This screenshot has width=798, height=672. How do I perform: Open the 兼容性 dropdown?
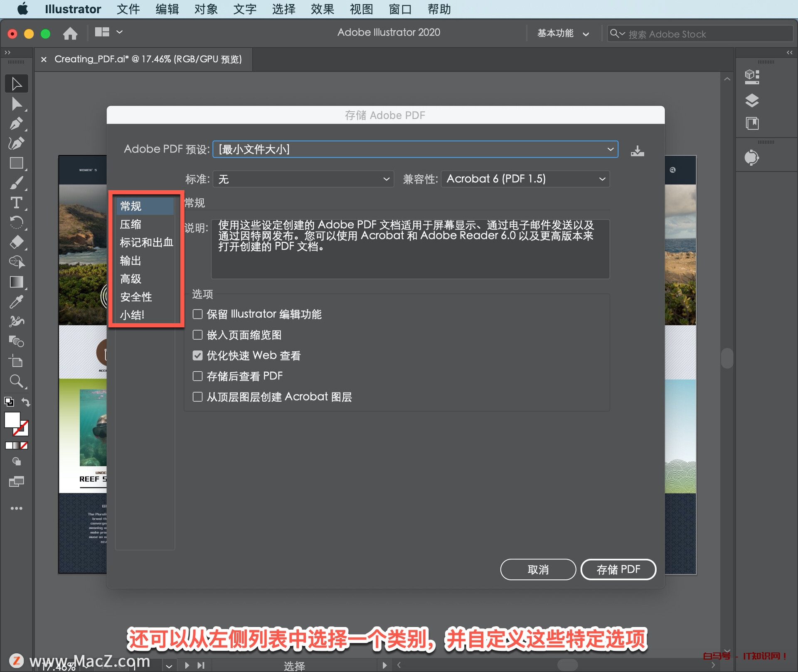pyautogui.click(x=525, y=179)
